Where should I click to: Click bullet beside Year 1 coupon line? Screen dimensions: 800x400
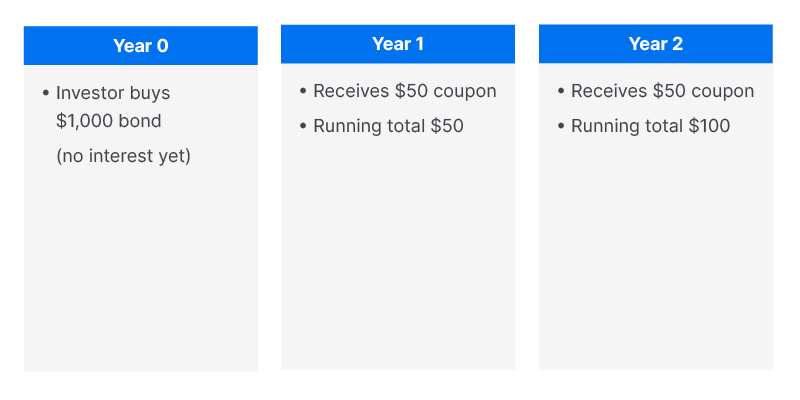[x=303, y=91]
